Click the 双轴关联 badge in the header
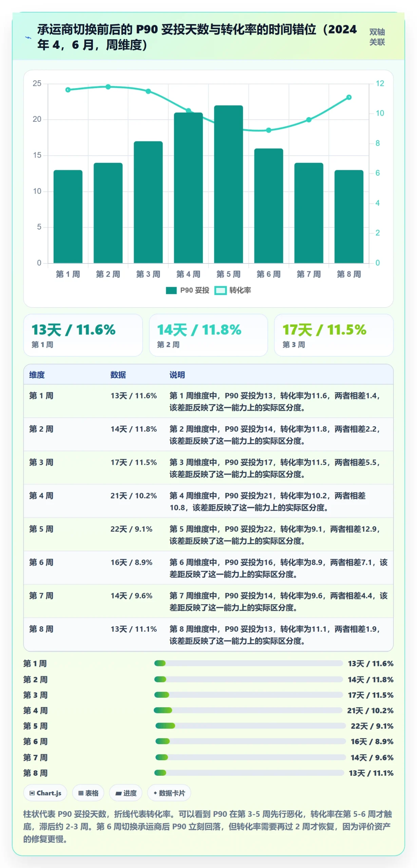This screenshot has height=868, width=417. click(x=377, y=37)
